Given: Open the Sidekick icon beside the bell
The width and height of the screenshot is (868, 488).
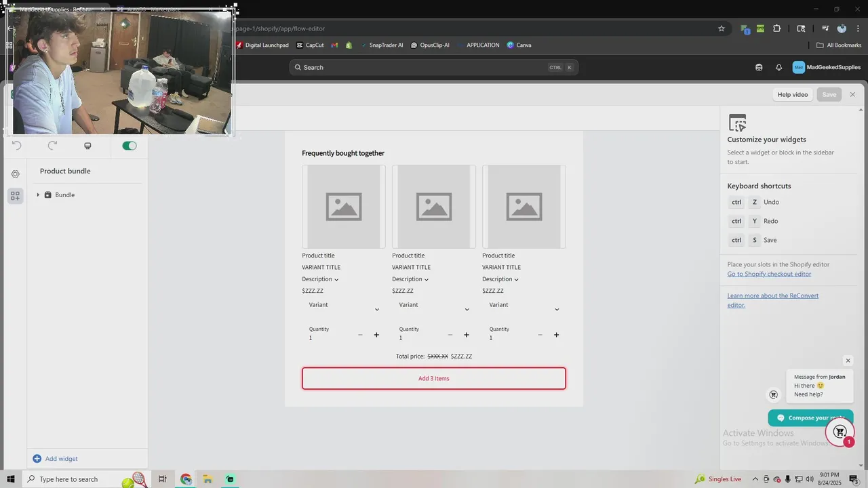Looking at the screenshot, I should point(759,68).
